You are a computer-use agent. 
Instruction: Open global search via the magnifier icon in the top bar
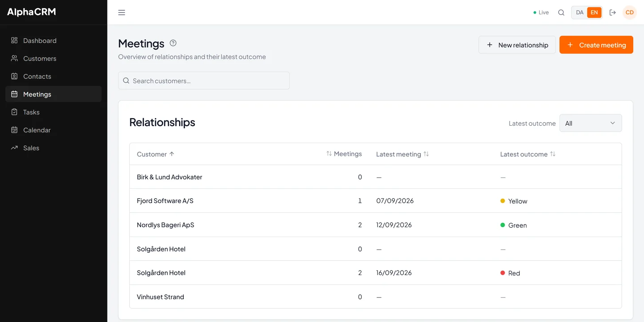(561, 13)
